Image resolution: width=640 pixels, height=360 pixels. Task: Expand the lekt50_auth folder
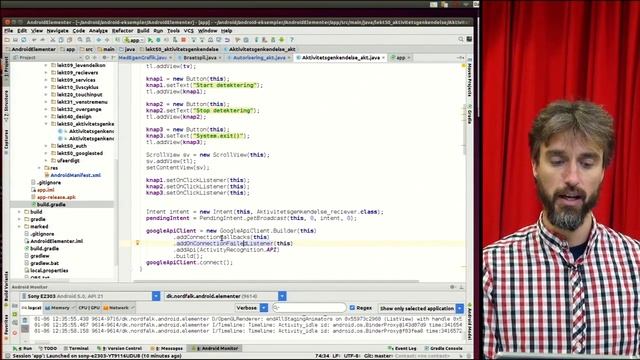[x=46, y=146]
